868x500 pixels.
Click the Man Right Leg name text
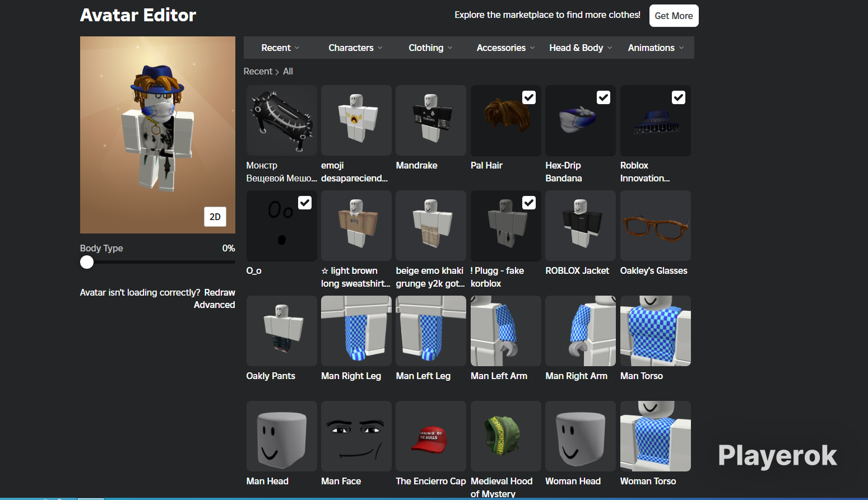pyautogui.click(x=351, y=376)
